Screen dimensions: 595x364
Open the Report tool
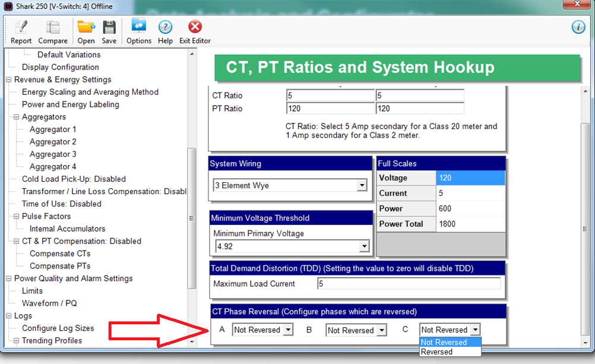pyautogui.click(x=21, y=32)
